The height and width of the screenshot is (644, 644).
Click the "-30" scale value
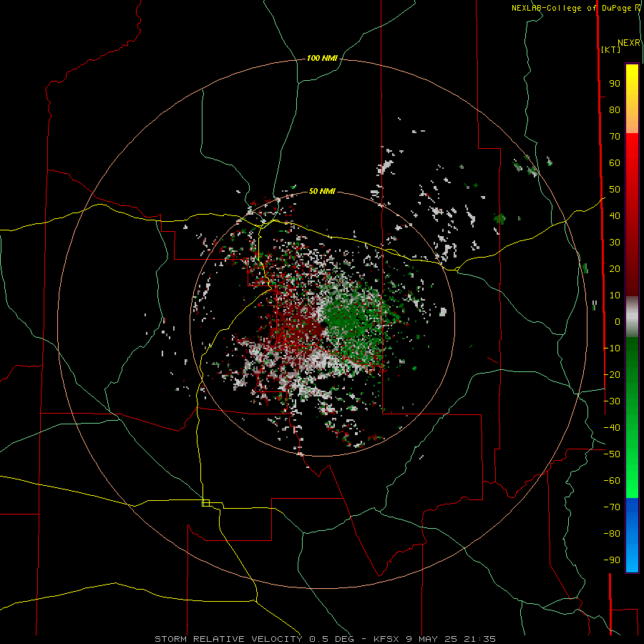(x=612, y=401)
